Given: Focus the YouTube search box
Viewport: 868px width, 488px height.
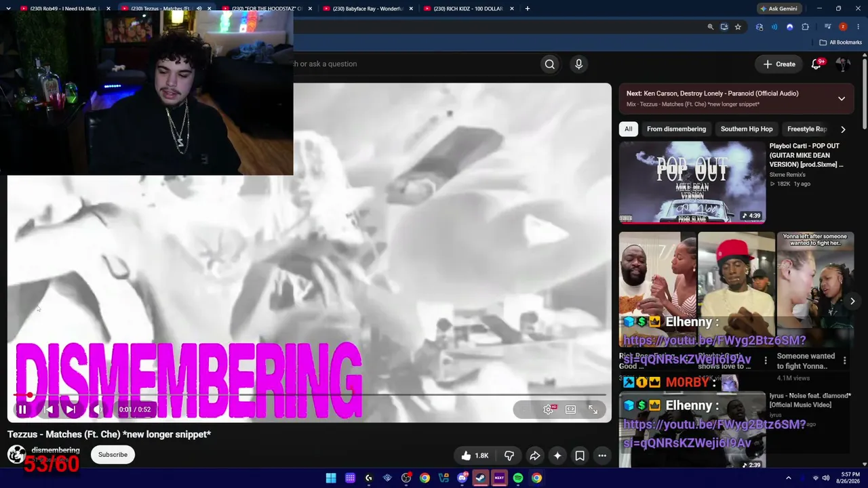Looking at the screenshot, I should coord(415,64).
